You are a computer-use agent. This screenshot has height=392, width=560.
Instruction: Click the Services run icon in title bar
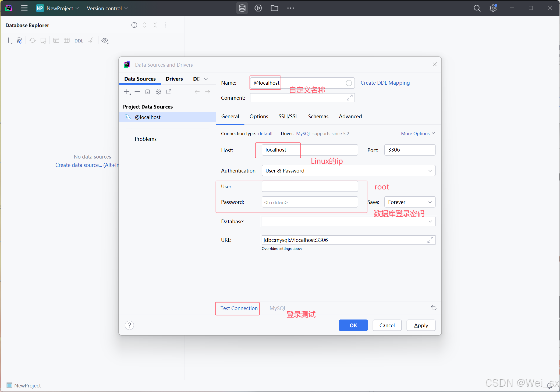(x=258, y=8)
